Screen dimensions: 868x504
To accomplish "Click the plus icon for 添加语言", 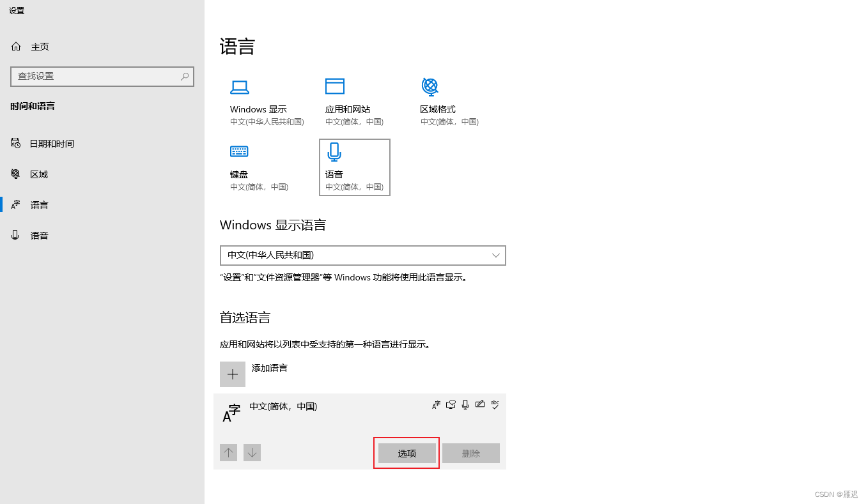I will click(233, 374).
